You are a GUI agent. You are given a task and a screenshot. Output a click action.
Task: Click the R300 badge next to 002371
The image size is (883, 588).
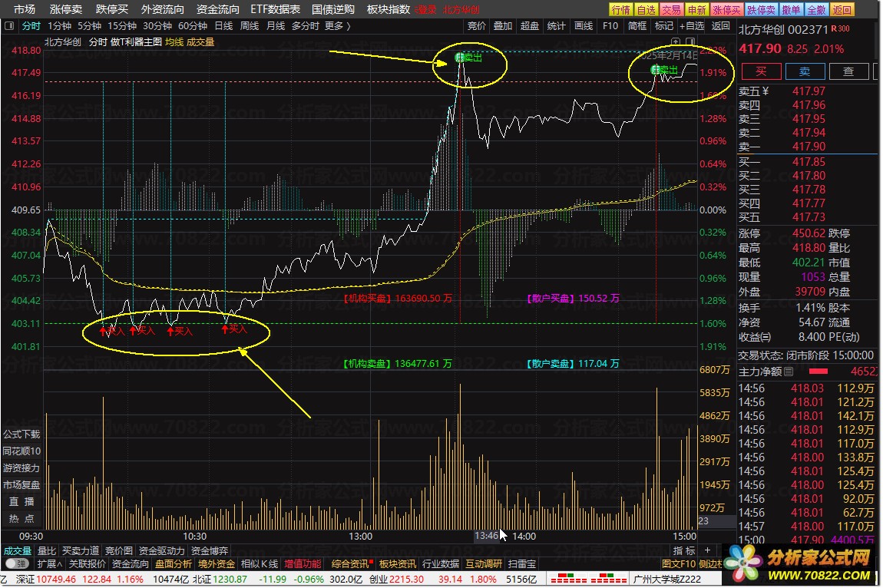tap(840, 28)
